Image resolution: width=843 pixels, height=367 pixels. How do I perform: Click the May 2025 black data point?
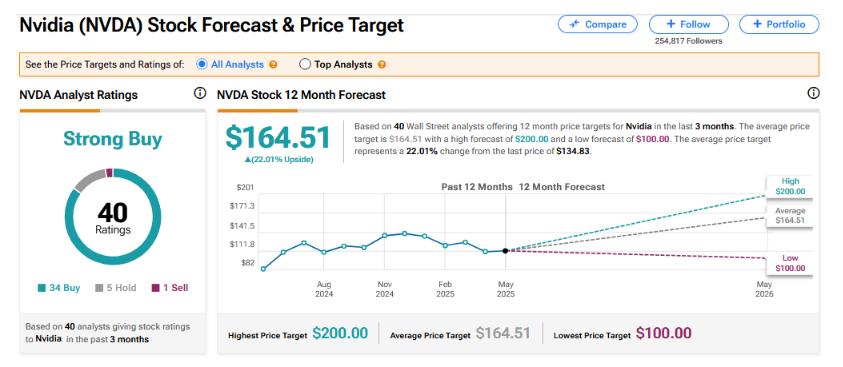pyautogui.click(x=505, y=250)
